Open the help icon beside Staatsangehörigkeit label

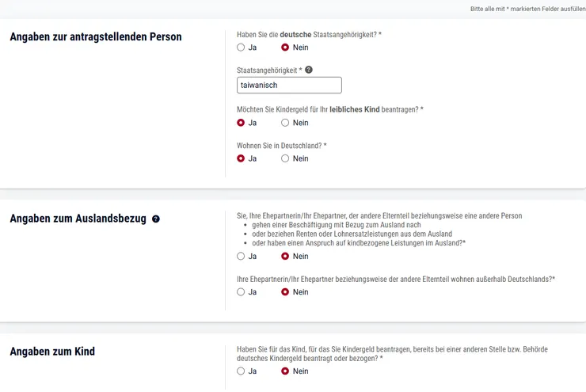click(309, 70)
